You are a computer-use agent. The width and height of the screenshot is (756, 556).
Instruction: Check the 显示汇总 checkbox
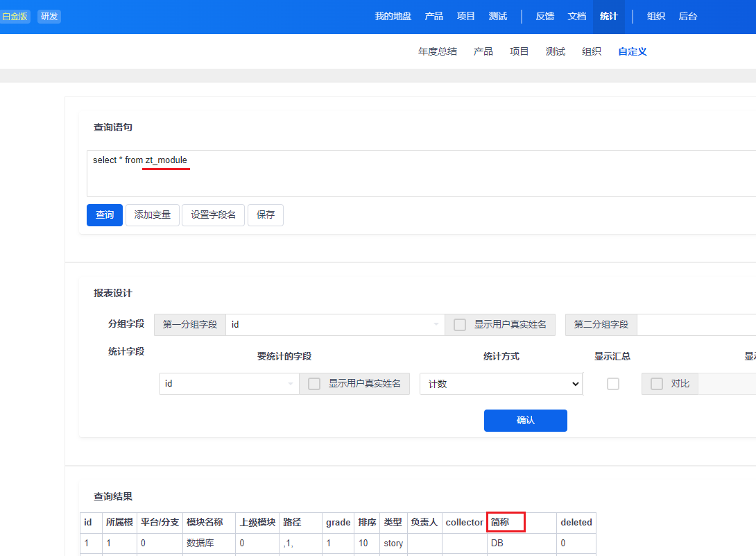point(613,384)
